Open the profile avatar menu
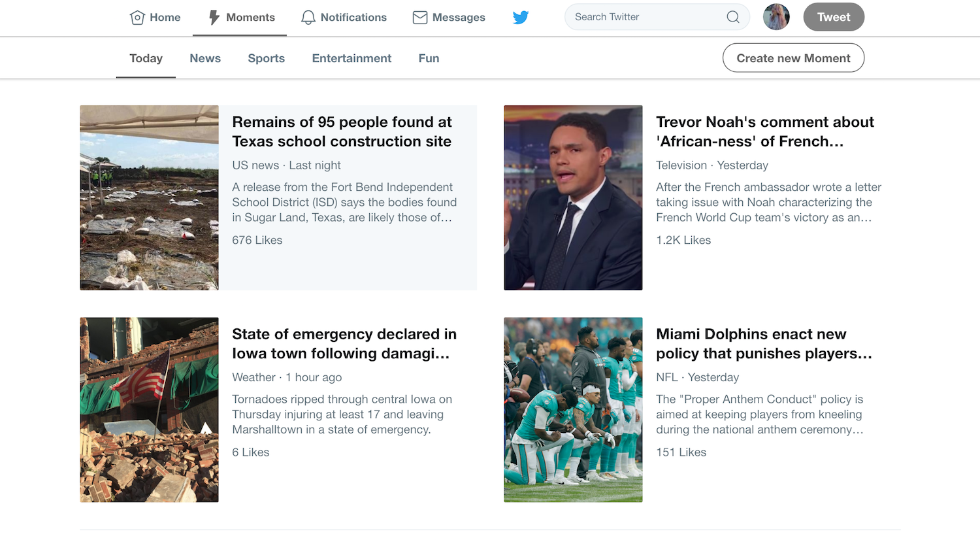Viewport: 980px width, 542px height. pyautogui.click(x=776, y=17)
